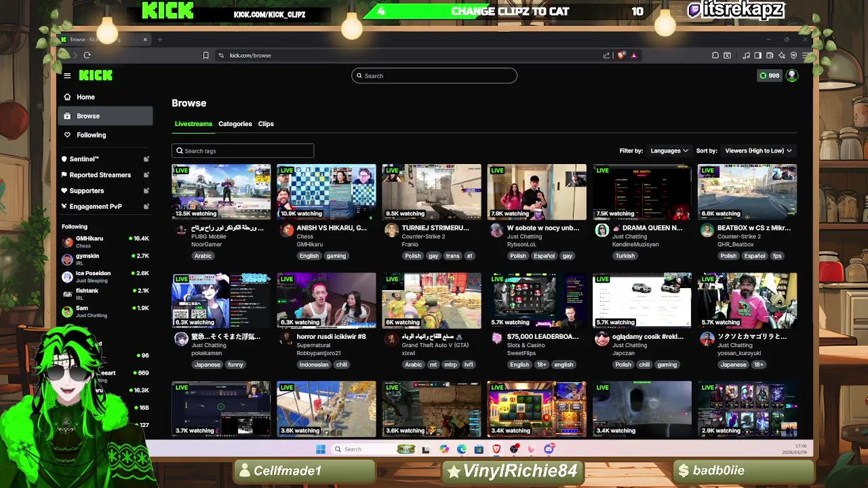Open ANISH VS HIKARU chess stream thumbnail
Screen dimensions: 868x488
[326, 192]
